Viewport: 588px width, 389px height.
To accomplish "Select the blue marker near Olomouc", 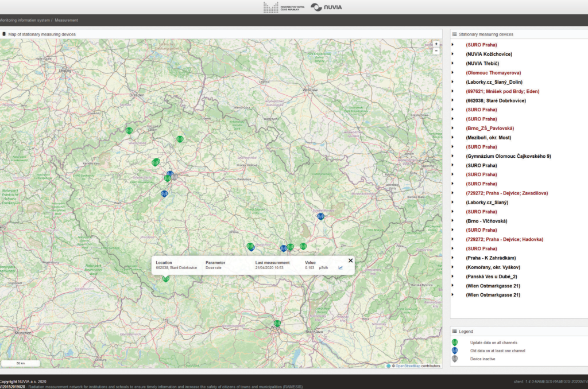I will pyautogui.click(x=320, y=216).
